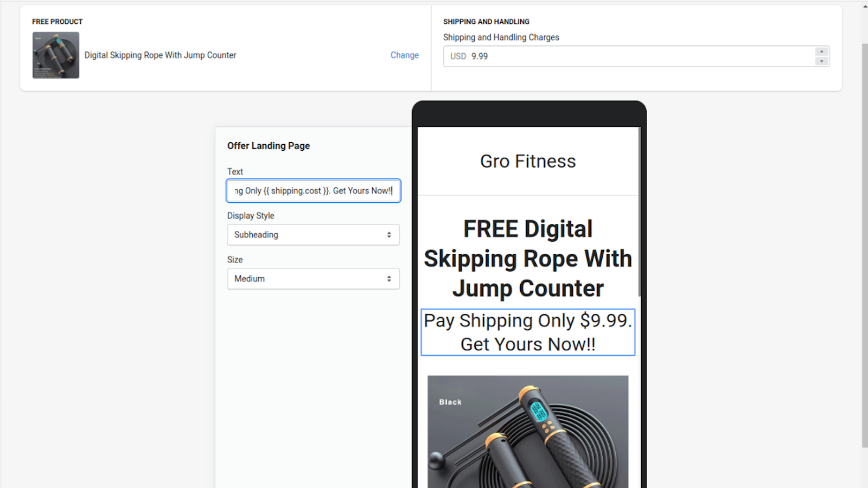The width and height of the screenshot is (868, 488).
Task: Click the Size dropdown chevron icon
Action: [x=389, y=278]
